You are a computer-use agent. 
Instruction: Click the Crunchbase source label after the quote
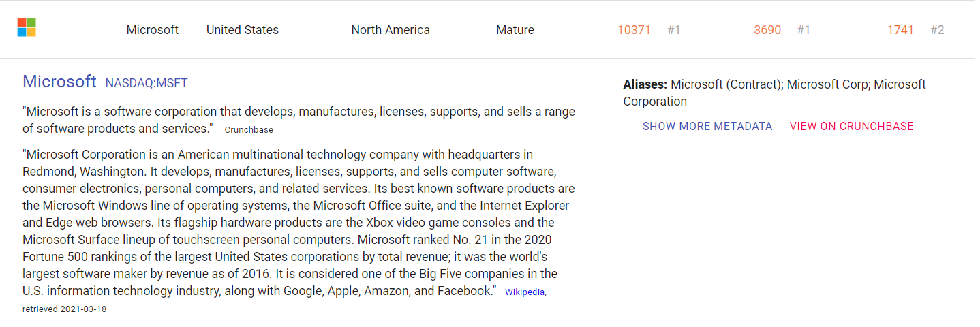249,130
